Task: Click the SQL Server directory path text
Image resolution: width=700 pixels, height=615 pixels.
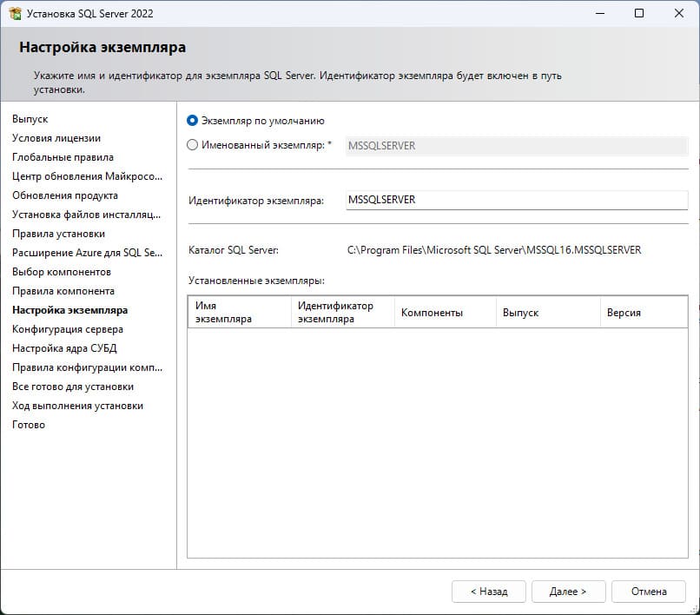Action: 494,250
